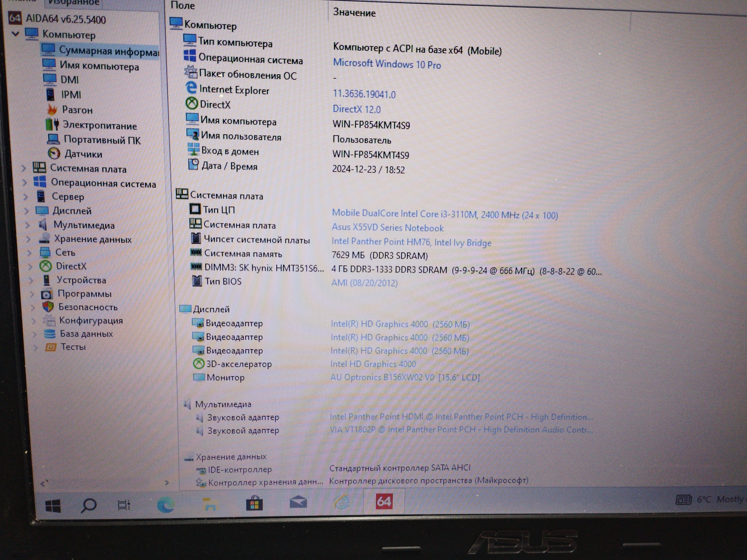The width and height of the screenshot is (747, 560).
Task: Click the Сеть network icon in tree
Action: [45, 252]
